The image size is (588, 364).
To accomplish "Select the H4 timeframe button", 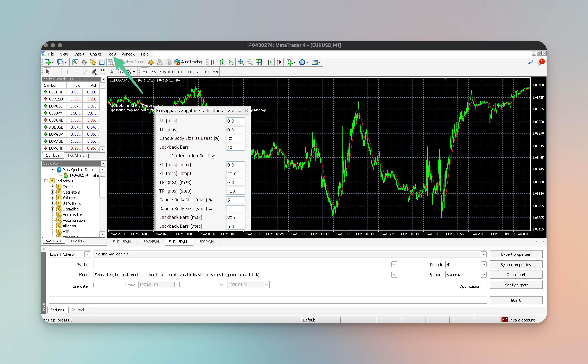I will 189,72.
